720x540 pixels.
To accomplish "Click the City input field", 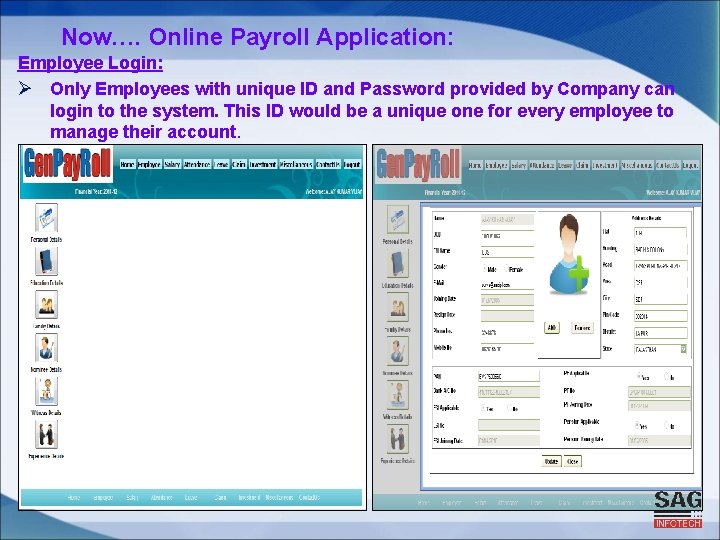I will coord(660,299).
